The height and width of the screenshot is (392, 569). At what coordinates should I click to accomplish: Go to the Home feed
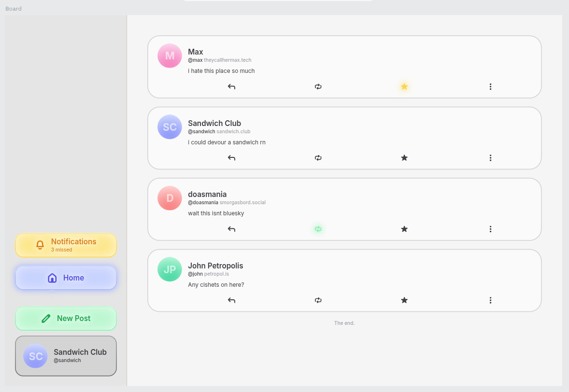click(x=66, y=278)
